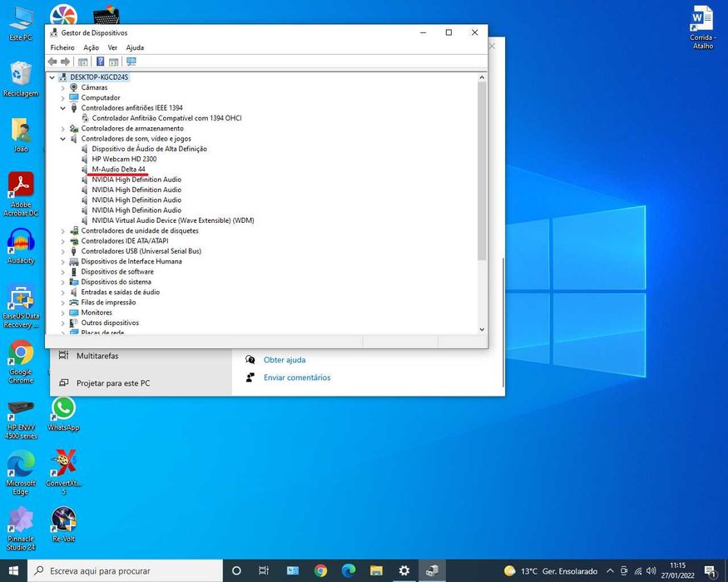This screenshot has height=582, width=728.
Task: Collapse Controladores de som, vídeo e jogos
Action: tap(62, 138)
